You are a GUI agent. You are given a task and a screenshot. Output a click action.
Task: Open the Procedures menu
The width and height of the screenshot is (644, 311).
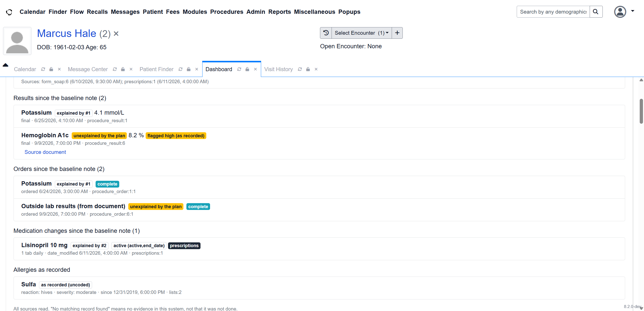(x=227, y=12)
